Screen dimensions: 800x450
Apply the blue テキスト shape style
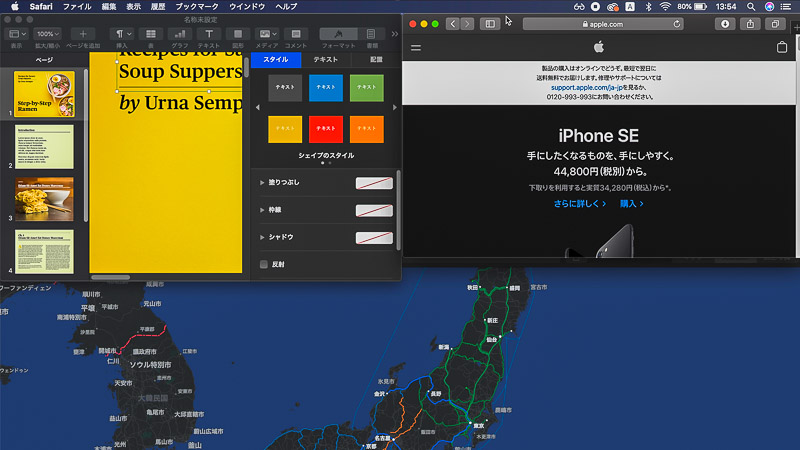click(x=326, y=88)
